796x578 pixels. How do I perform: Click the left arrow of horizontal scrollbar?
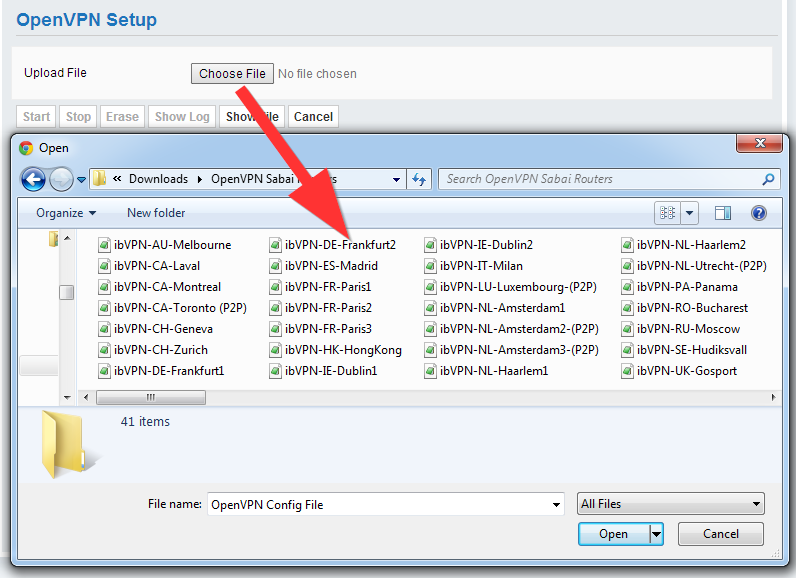86,397
